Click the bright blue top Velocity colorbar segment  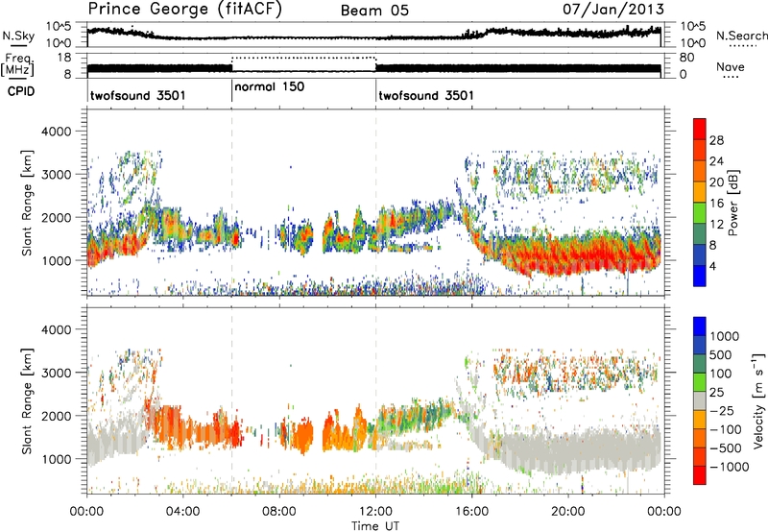pos(700,326)
